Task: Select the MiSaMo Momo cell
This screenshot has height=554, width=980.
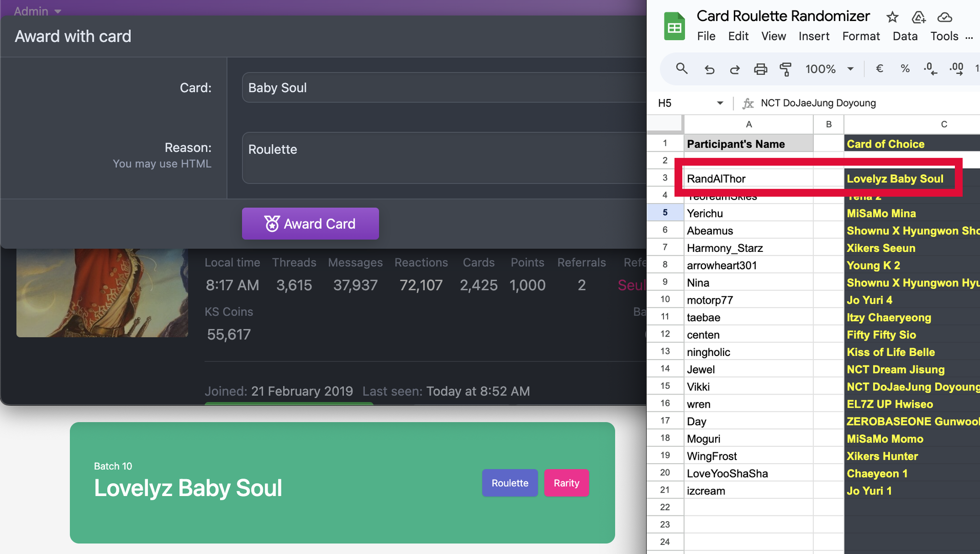Action: click(912, 439)
